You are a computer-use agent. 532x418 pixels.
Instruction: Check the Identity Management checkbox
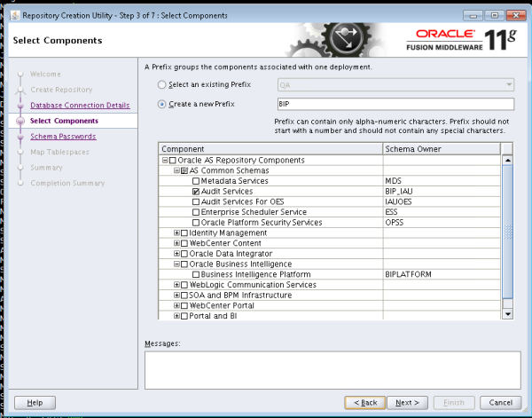(184, 233)
